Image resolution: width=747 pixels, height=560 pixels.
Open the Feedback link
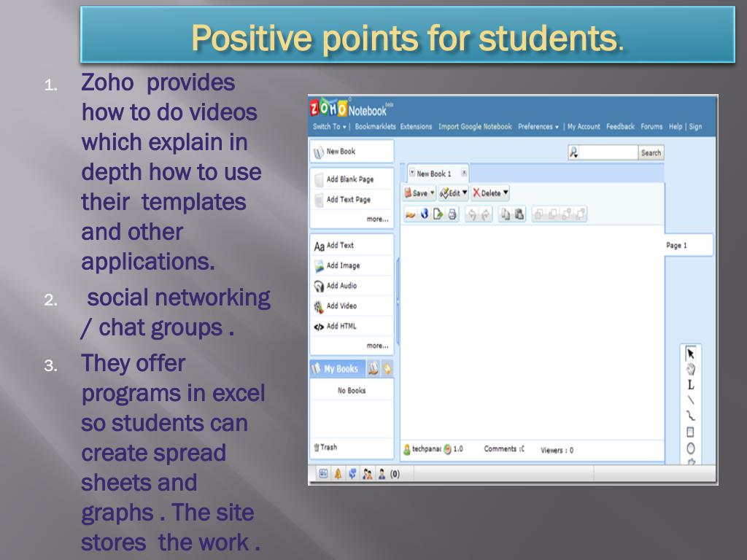[x=620, y=127]
